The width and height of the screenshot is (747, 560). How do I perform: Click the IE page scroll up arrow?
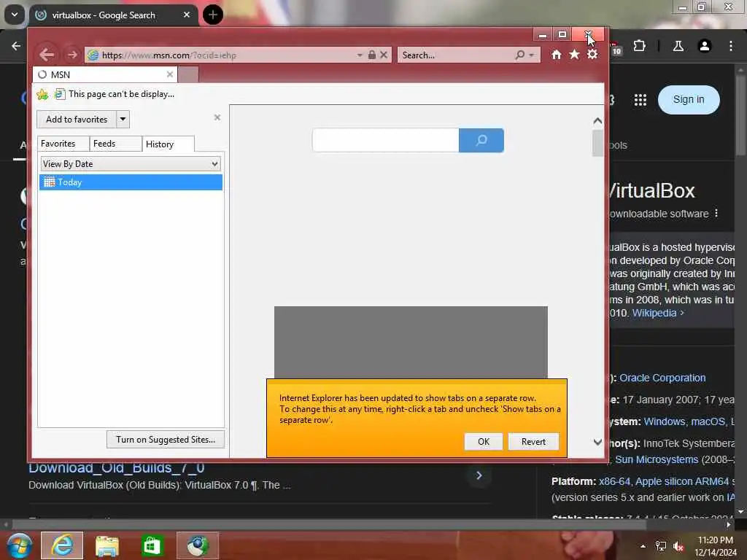click(x=597, y=121)
